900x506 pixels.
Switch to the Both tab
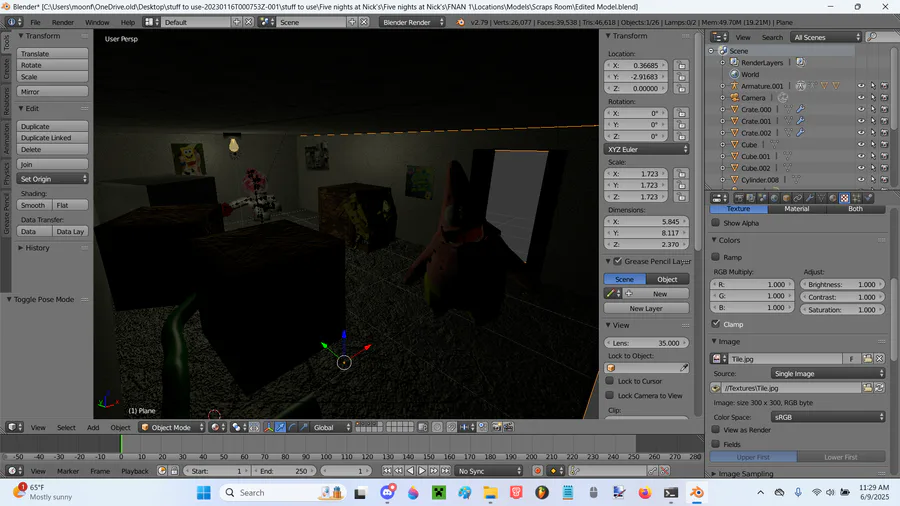[855, 209]
